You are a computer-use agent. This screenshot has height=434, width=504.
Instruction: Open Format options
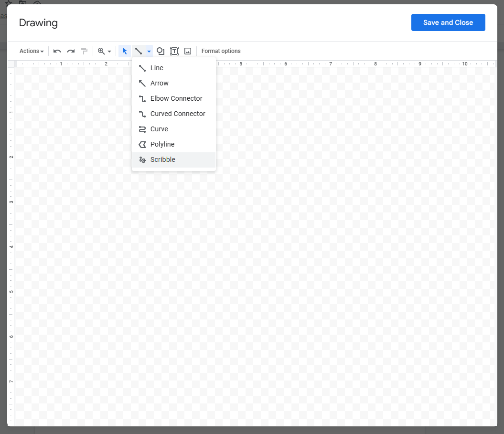pyautogui.click(x=221, y=51)
